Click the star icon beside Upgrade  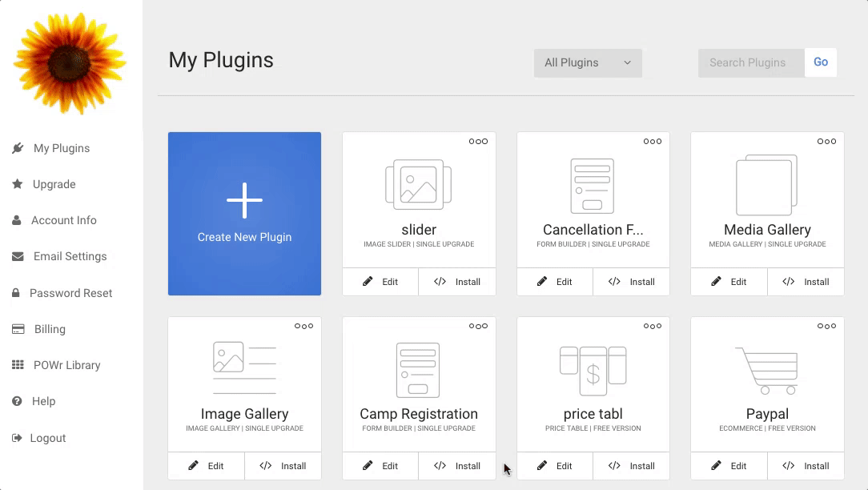click(18, 184)
